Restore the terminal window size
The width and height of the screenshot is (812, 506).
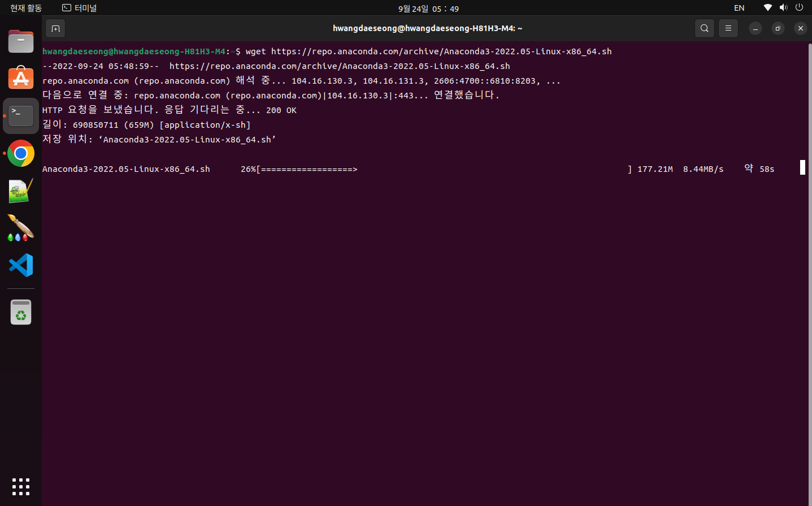coord(778,28)
